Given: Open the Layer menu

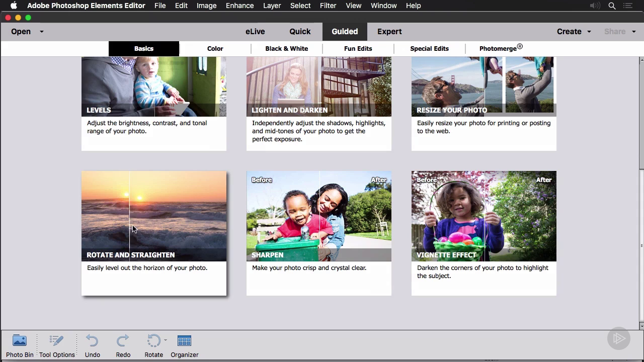Looking at the screenshot, I should point(272,6).
